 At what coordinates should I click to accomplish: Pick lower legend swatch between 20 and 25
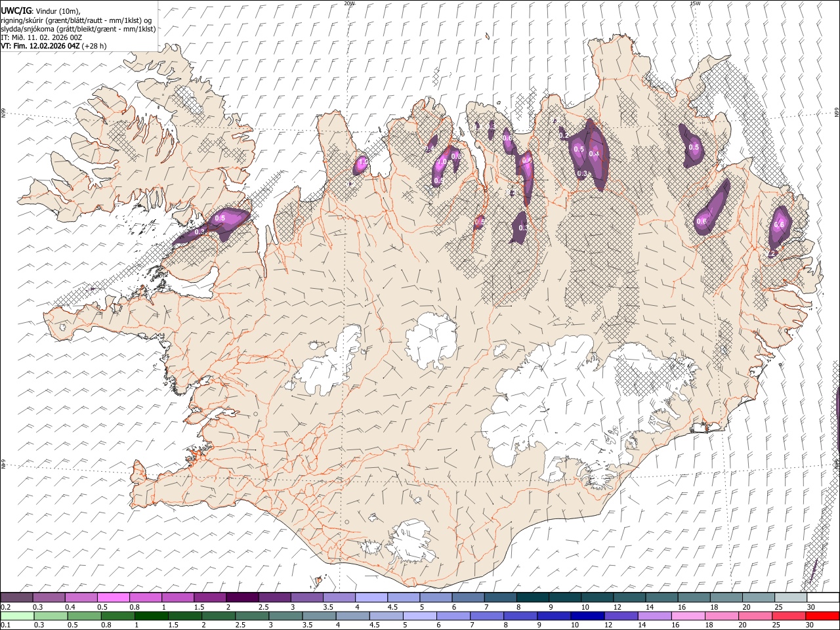pyautogui.click(x=754, y=616)
